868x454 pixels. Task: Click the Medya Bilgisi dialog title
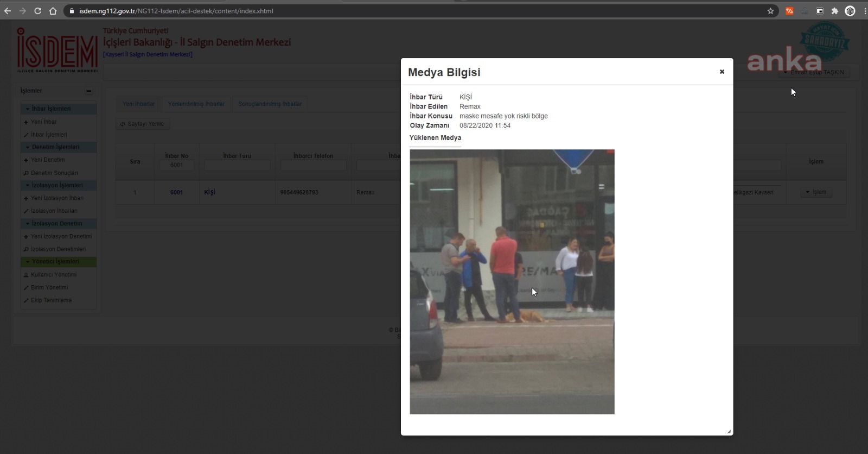click(444, 72)
